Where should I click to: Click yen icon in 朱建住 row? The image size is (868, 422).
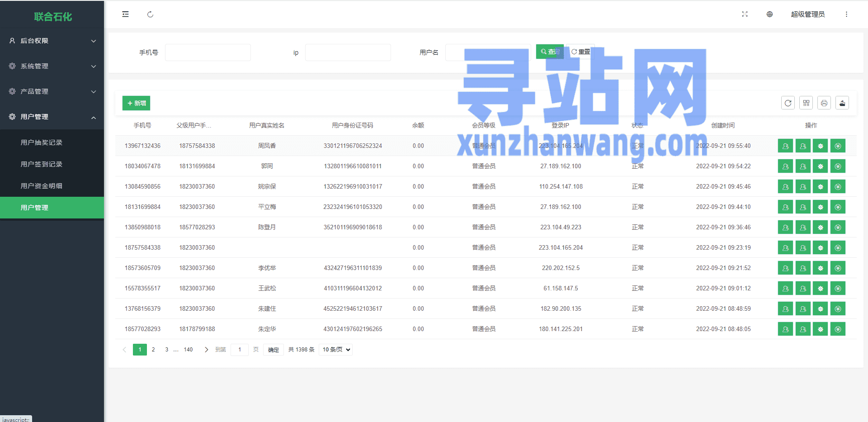point(838,309)
